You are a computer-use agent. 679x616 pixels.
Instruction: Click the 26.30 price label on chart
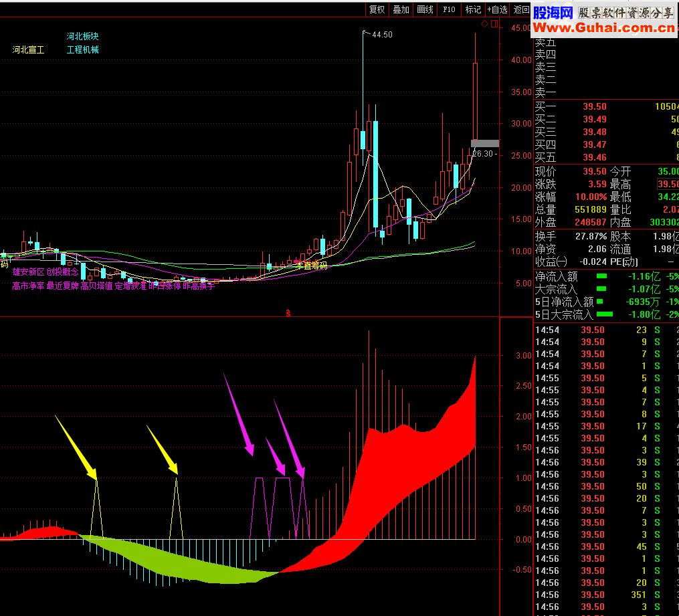(x=482, y=154)
